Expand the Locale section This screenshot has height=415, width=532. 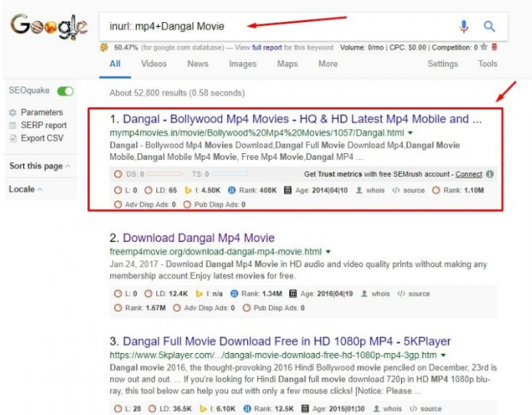25,189
